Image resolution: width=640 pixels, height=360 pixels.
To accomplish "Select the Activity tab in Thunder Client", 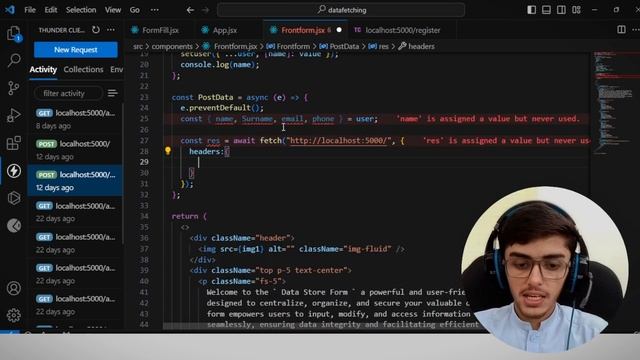I will pyautogui.click(x=43, y=69).
